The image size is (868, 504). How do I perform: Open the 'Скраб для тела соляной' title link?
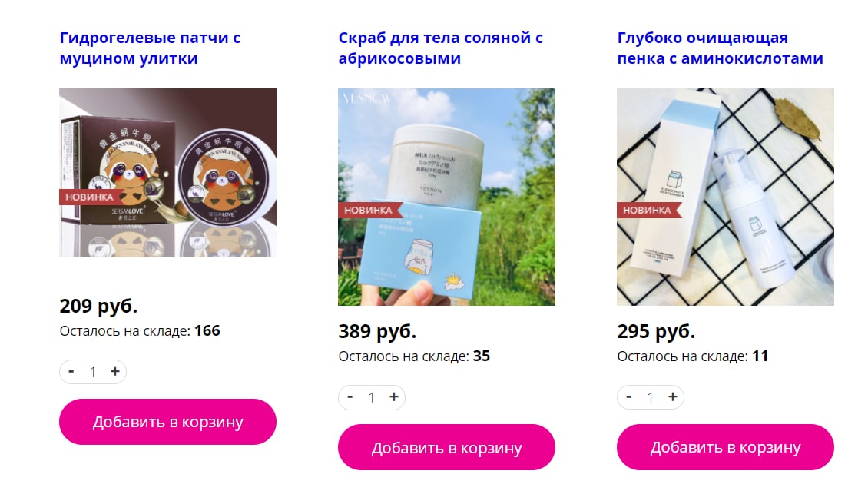[441, 48]
